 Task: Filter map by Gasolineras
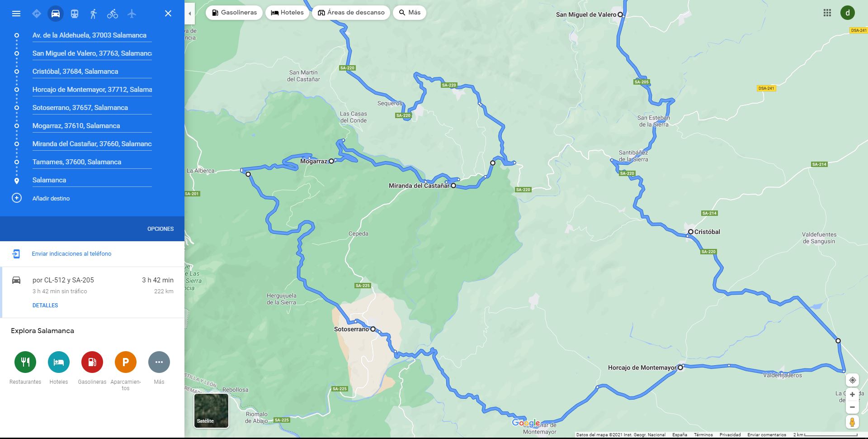(234, 13)
